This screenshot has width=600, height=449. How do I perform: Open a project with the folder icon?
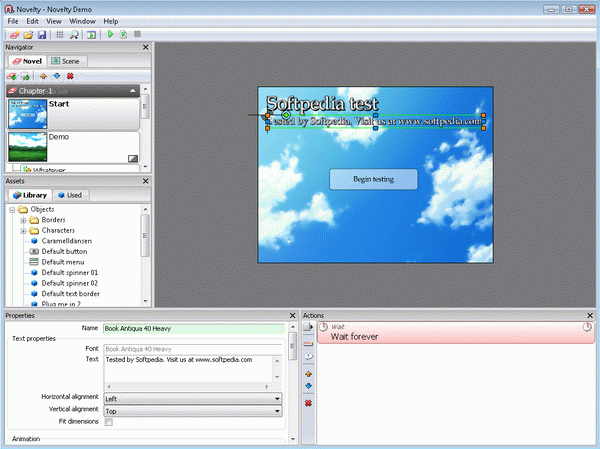28,35
